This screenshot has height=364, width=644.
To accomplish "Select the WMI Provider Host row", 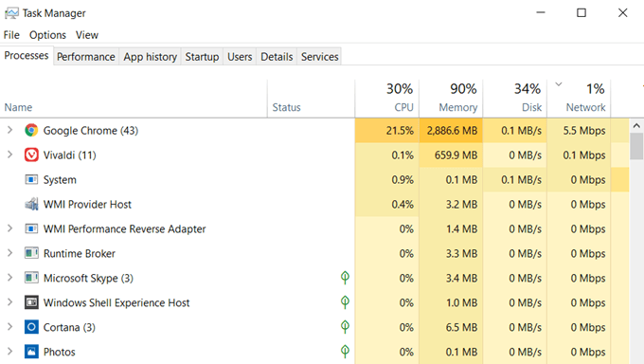I will (314, 205).
